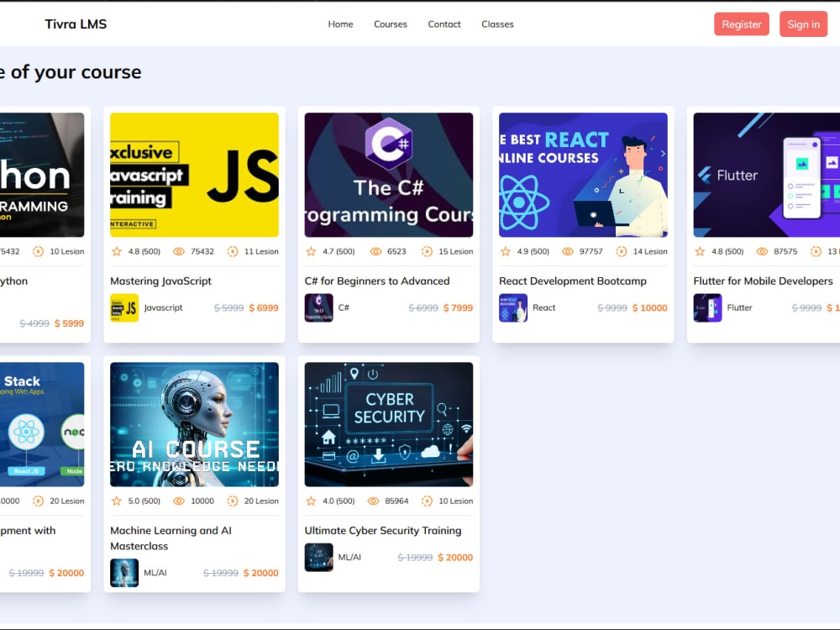This screenshot has height=630, width=840.
Task: Click the struck-through $ 5999 old price
Action: [x=228, y=308]
